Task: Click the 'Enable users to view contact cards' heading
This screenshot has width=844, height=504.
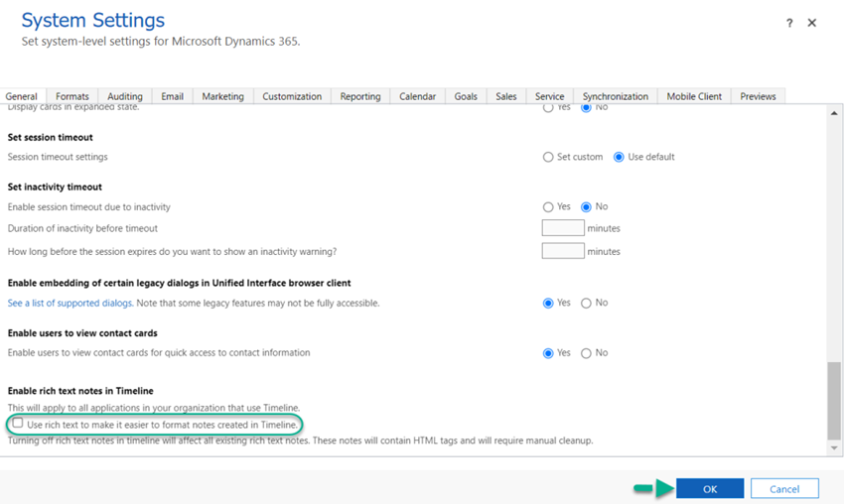Action: click(x=82, y=333)
